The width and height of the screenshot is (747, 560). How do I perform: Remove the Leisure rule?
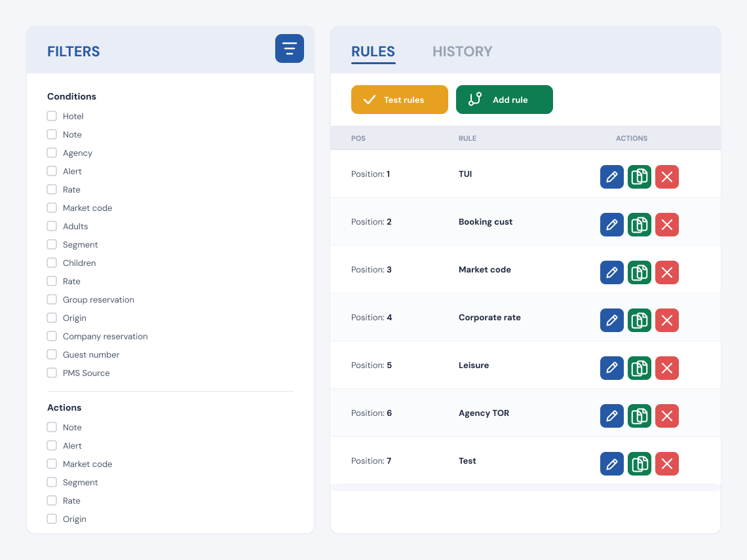tap(667, 368)
